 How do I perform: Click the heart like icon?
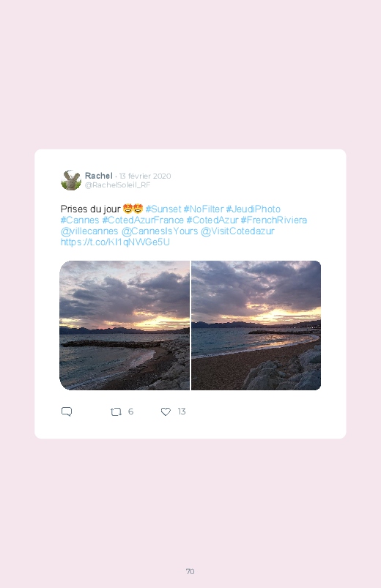(x=166, y=412)
